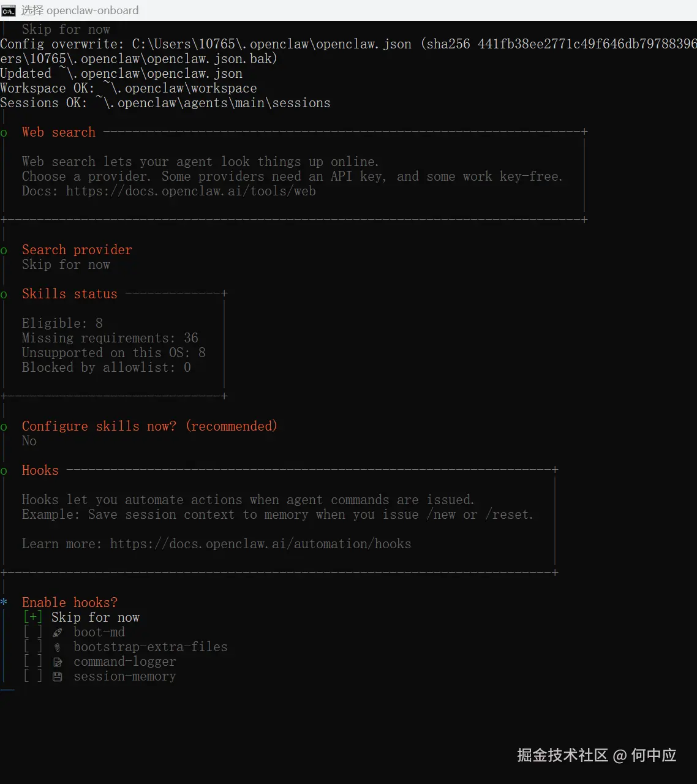
Task: Click the Web search section heading
Action: [x=59, y=132]
